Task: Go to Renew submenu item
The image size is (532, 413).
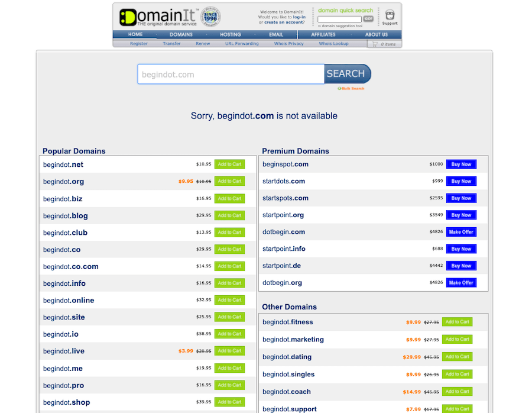Action: [203, 43]
